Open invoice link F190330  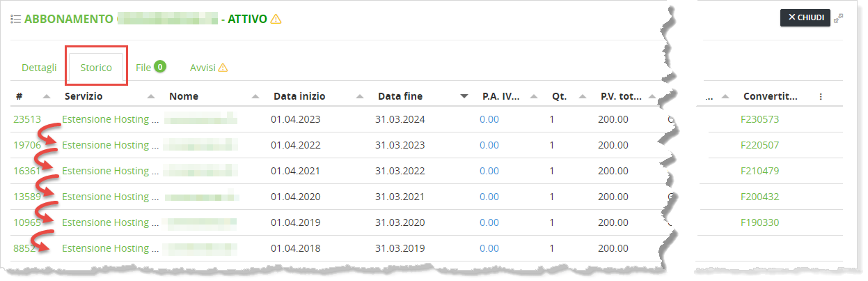(x=759, y=222)
